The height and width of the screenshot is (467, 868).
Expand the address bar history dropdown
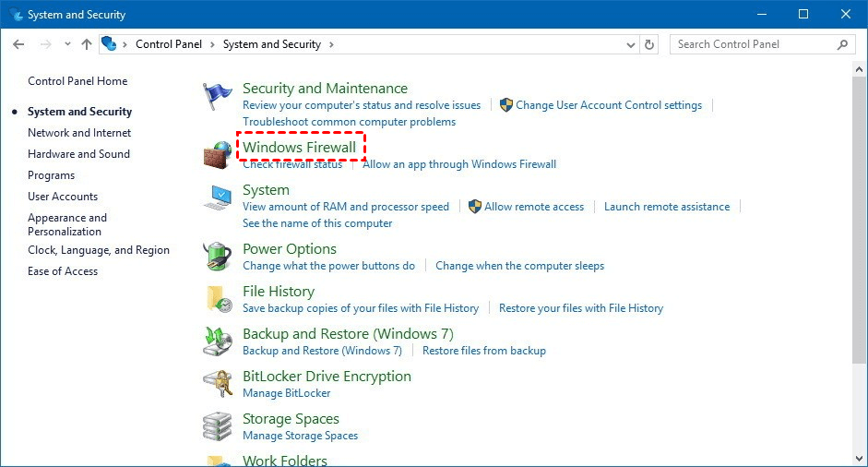click(x=631, y=44)
